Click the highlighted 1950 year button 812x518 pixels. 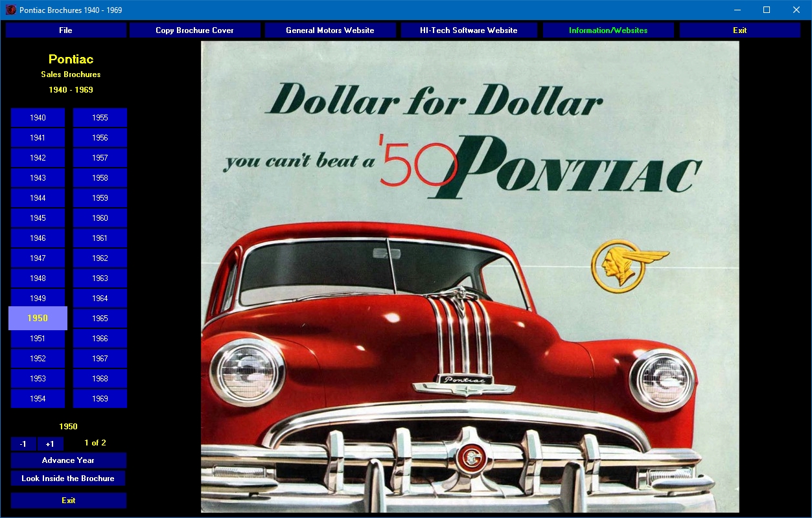pyautogui.click(x=38, y=319)
